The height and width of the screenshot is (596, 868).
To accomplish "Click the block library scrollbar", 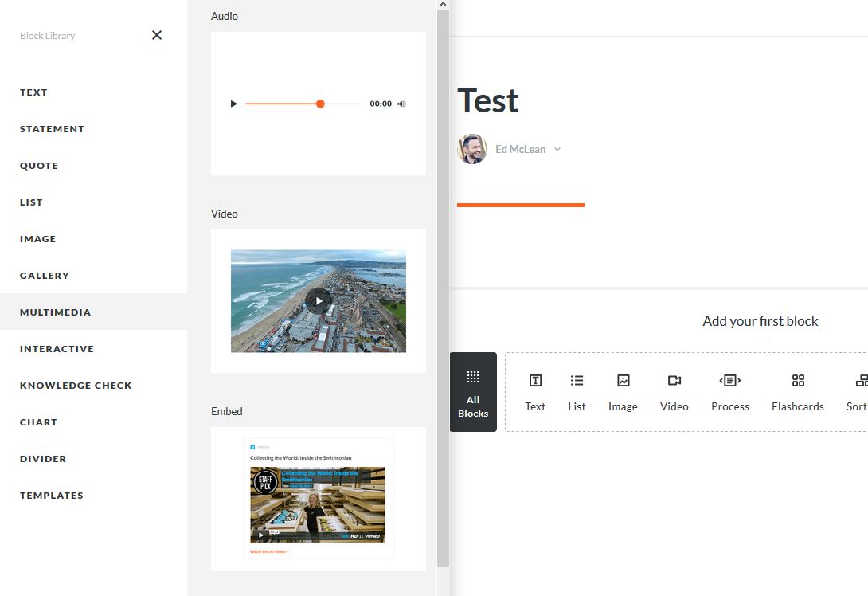I will point(443,287).
